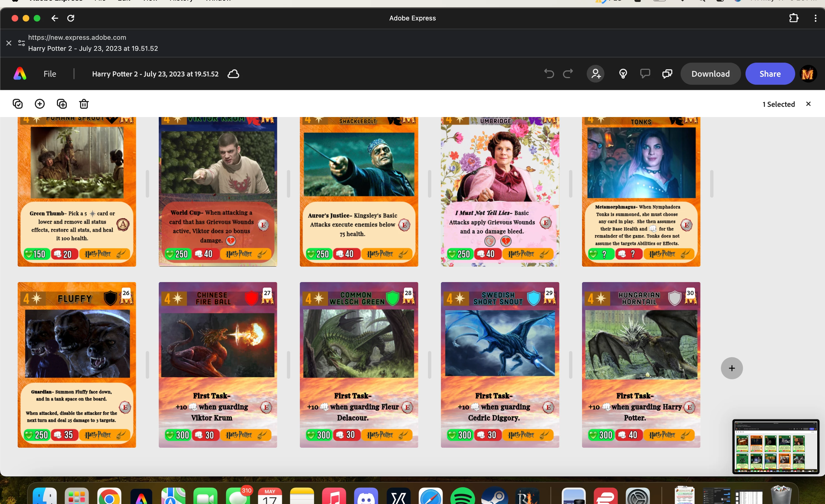Open the lightbulb tips icon

click(x=623, y=74)
